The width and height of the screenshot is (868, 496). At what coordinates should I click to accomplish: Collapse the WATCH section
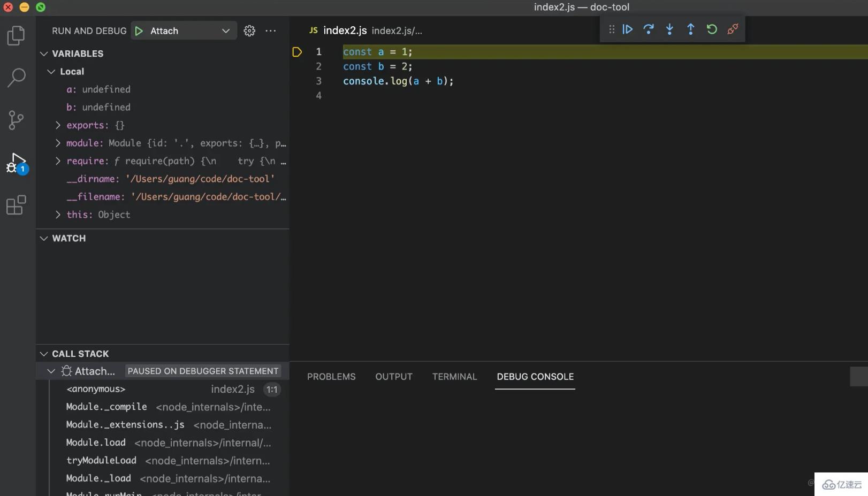[x=44, y=238]
